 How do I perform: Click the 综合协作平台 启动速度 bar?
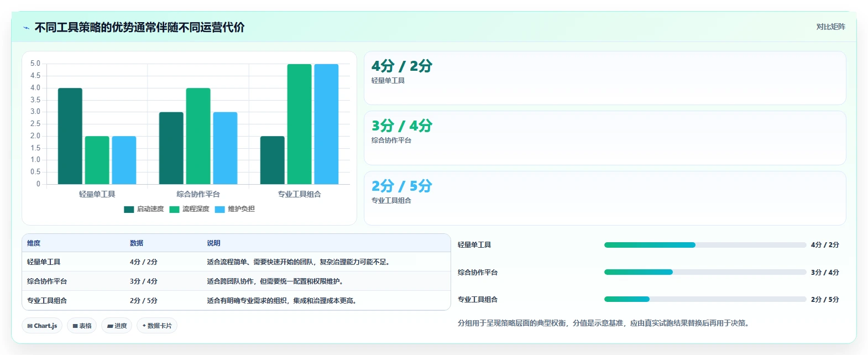pyautogui.click(x=171, y=148)
